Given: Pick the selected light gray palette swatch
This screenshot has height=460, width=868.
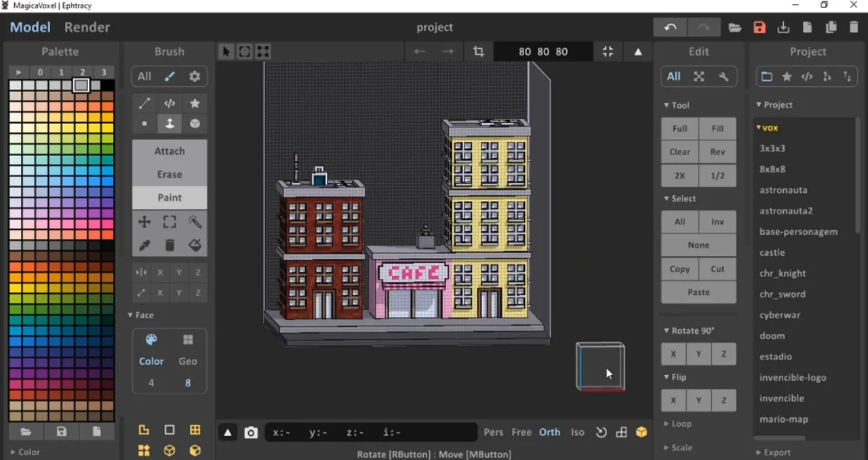Looking at the screenshot, I should [81, 85].
